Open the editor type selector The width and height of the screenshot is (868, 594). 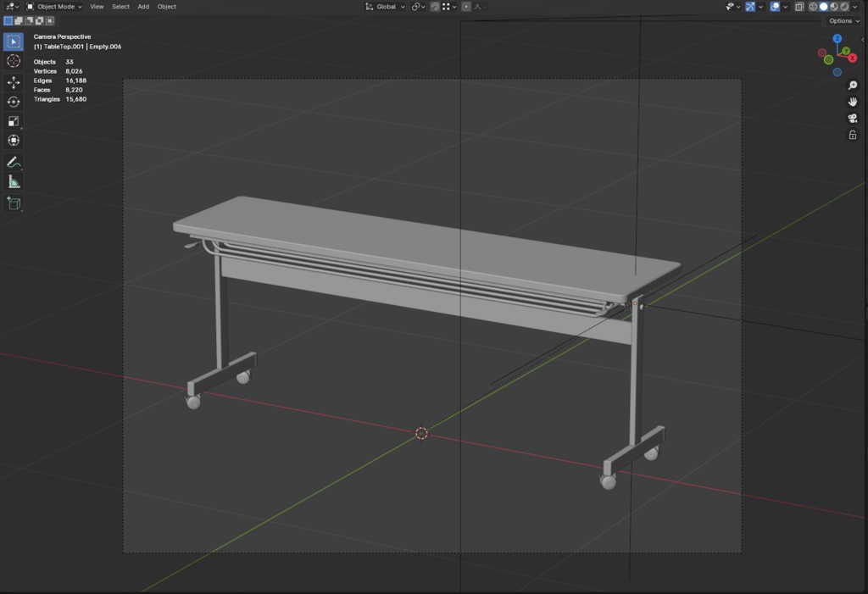point(12,7)
